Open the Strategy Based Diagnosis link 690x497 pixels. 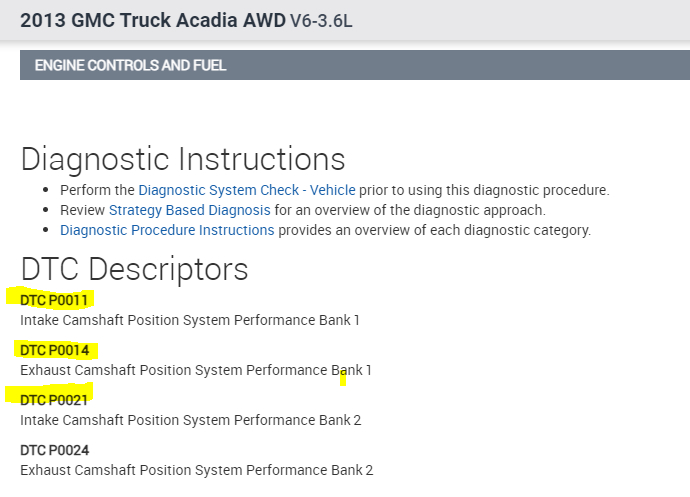189,210
